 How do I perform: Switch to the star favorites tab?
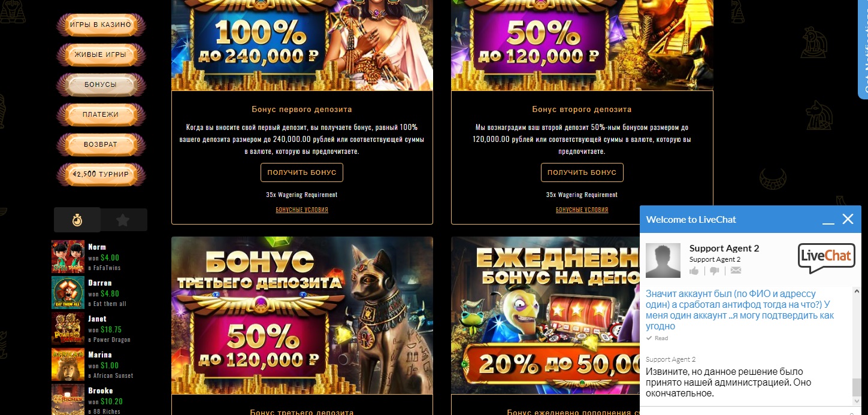pyautogui.click(x=123, y=220)
